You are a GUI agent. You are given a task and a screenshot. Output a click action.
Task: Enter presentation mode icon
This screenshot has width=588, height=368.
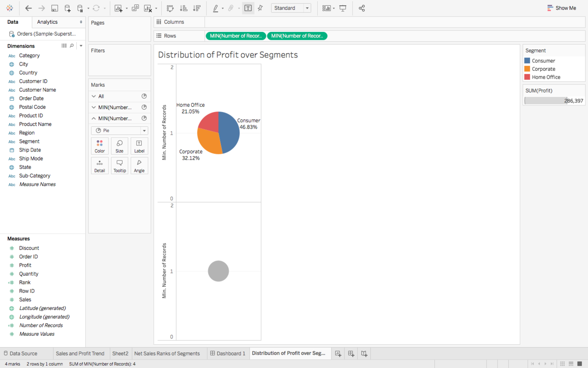[x=343, y=8]
